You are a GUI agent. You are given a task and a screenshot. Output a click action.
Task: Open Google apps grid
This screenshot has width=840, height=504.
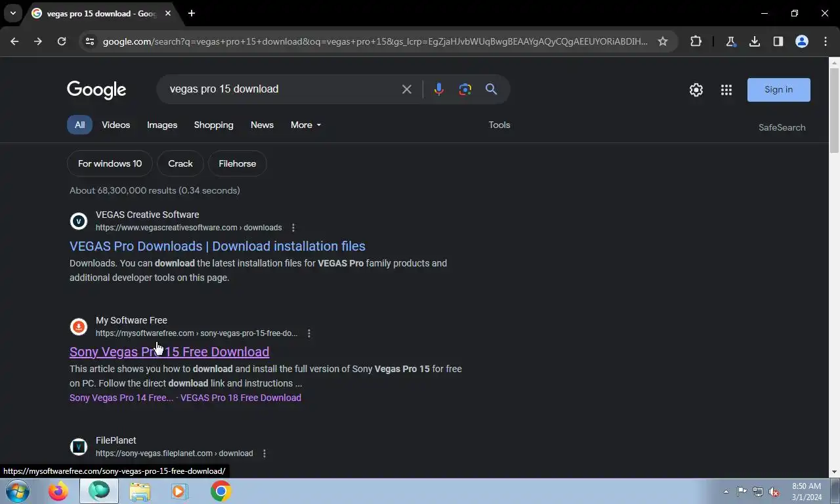726,90
